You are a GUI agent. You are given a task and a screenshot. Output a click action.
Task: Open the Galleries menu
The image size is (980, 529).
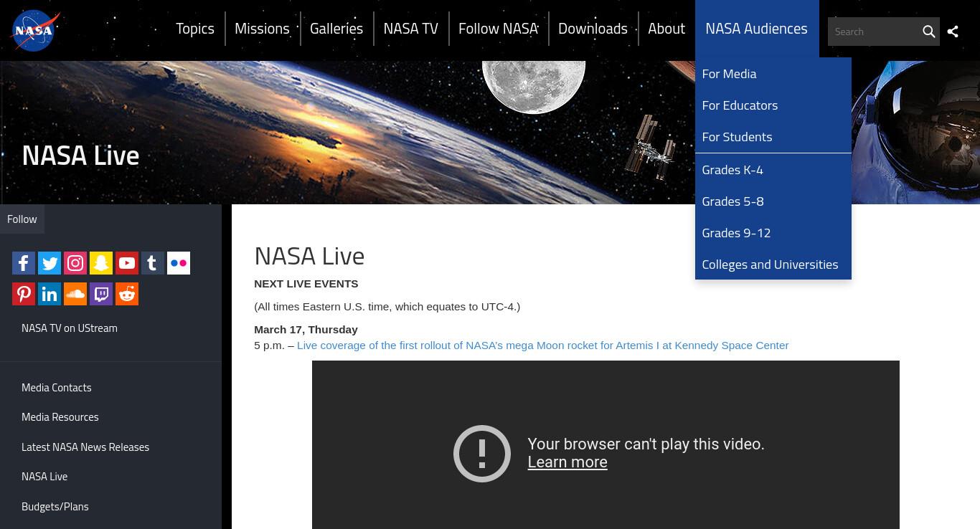point(336,29)
